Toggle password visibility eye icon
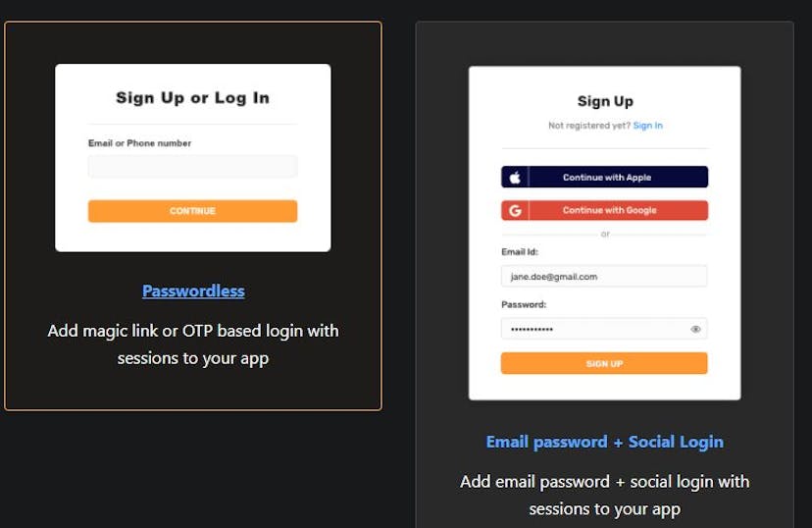The height and width of the screenshot is (528, 812). (695, 329)
